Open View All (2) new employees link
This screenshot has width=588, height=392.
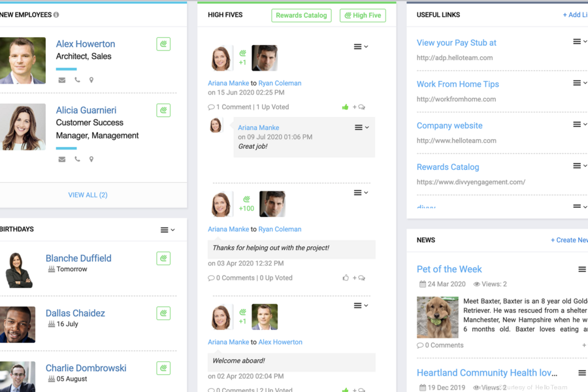(88, 195)
